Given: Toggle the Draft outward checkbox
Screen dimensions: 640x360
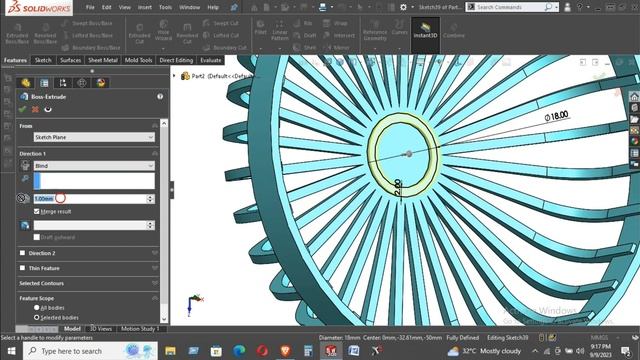Looking at the screenshot, I should (x=37, y=237).
